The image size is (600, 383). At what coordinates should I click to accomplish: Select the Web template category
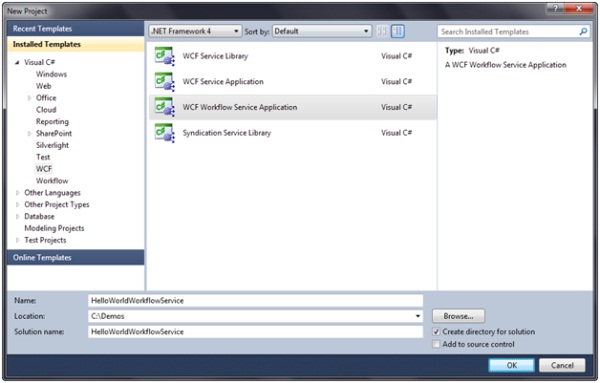click(44, 86)
